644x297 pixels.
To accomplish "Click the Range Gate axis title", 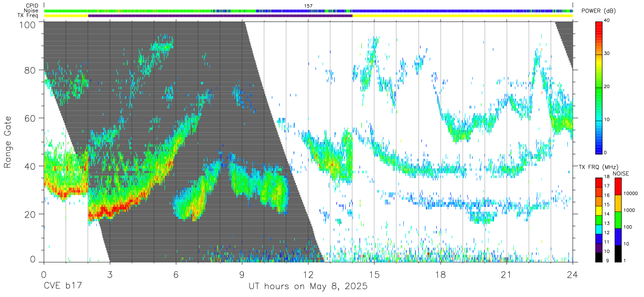I will [x=8, y=142].
